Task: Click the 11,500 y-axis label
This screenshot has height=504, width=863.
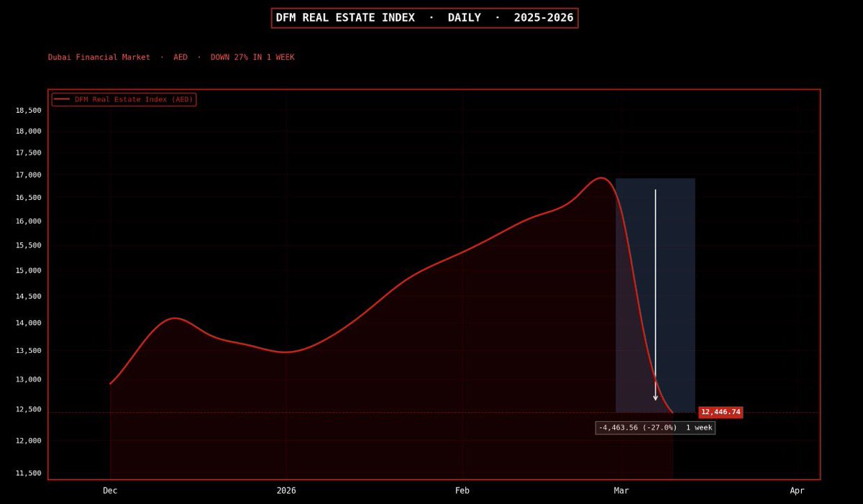Action: pyautogui.click(x=28, y=473)
